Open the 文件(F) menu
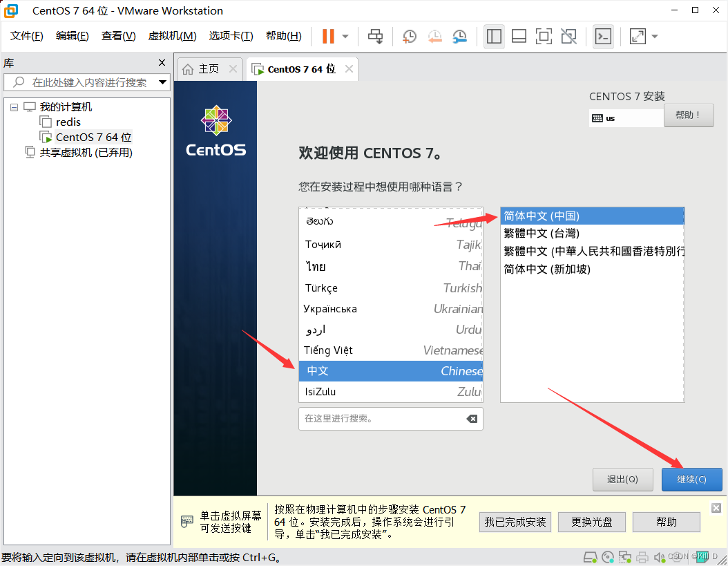The width and height of the screenshot is (728, 566). point(27,36)
